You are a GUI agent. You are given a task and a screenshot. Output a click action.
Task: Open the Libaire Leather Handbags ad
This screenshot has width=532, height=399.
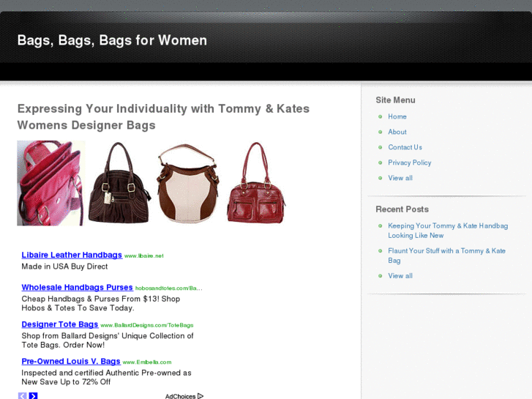pos(72,255)
